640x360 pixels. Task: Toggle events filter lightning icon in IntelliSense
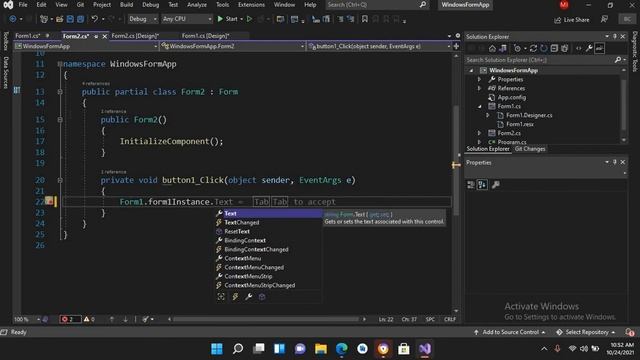(235, 297)
